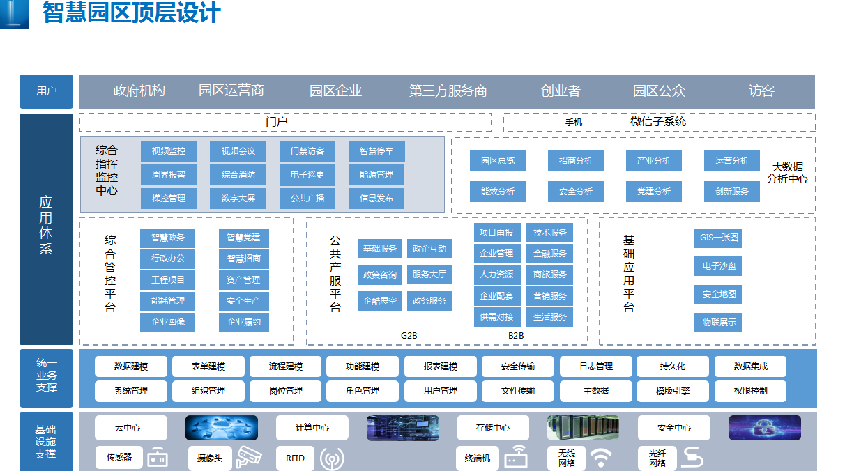Click the 用户管理 box

click(x=441, y=391)
